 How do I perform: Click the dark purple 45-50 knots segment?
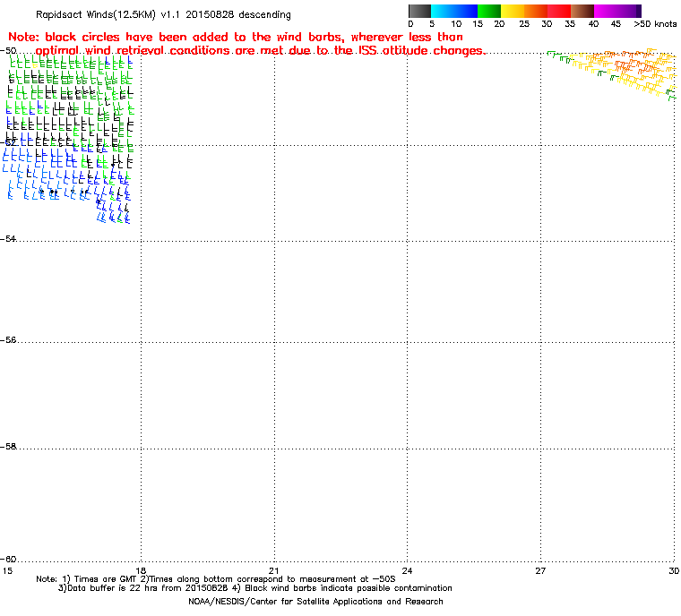point(630,11)
